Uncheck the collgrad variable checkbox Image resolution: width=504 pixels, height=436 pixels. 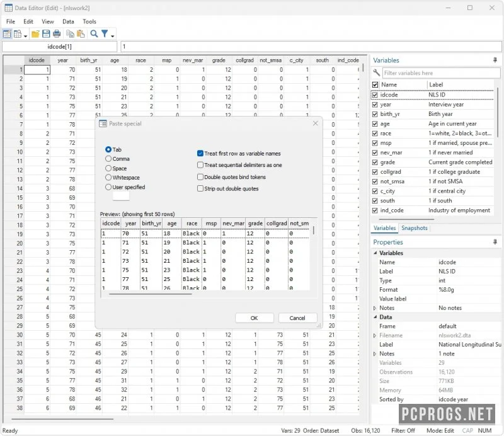375,172
